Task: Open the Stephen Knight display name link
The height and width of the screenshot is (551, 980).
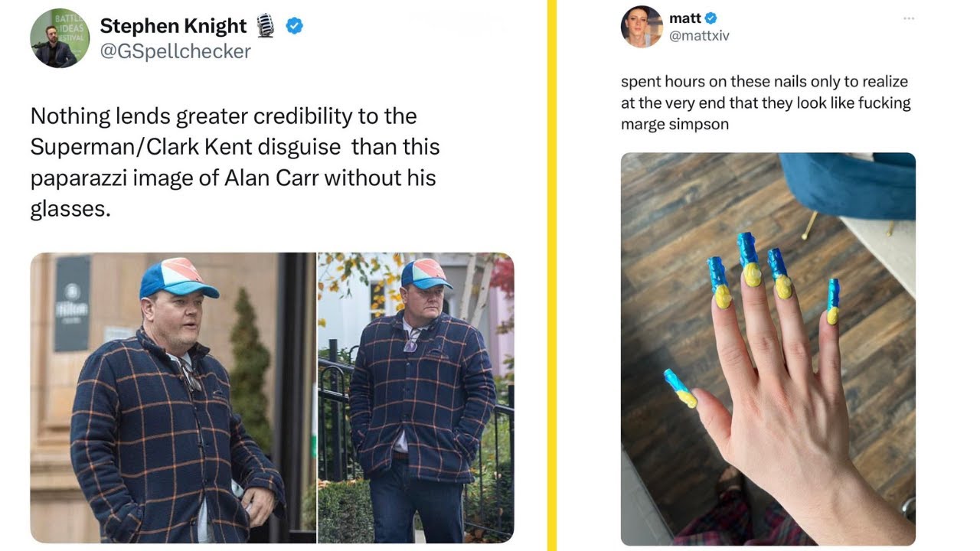Action: (173, 26)
